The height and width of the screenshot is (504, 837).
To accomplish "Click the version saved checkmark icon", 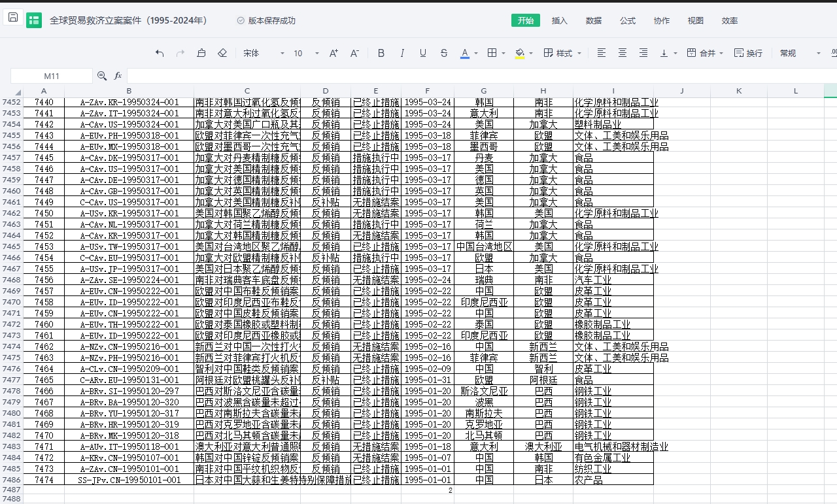I will point(241,21).
